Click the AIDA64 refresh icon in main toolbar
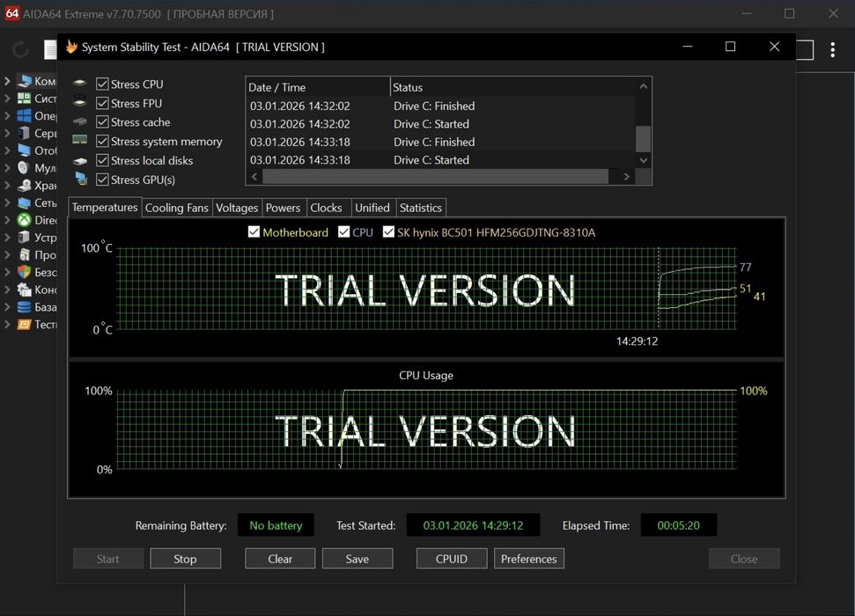The image size is (855, 616). (x=20, y=49)
